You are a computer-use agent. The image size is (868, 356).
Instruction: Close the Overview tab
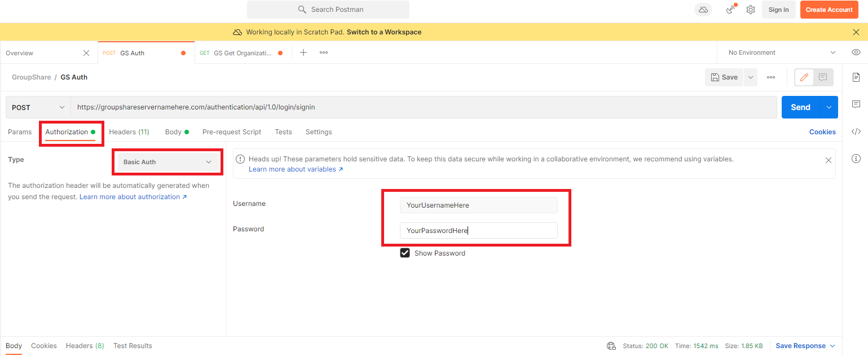(86, 53)
